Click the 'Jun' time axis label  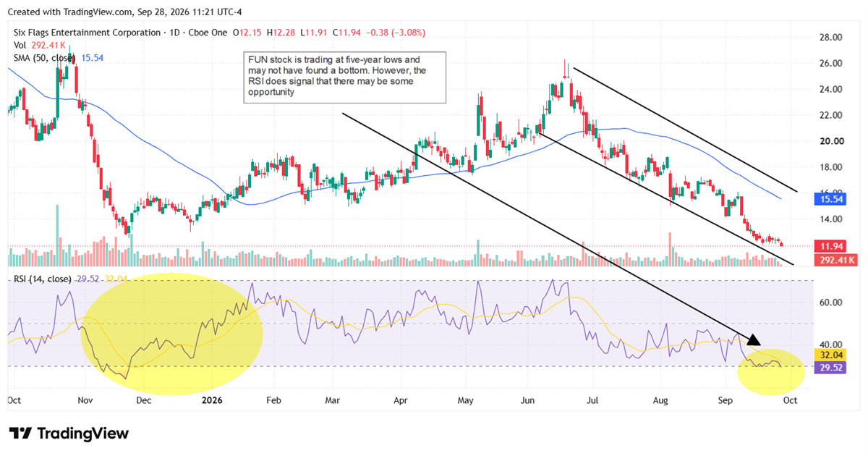coord(527,399)
